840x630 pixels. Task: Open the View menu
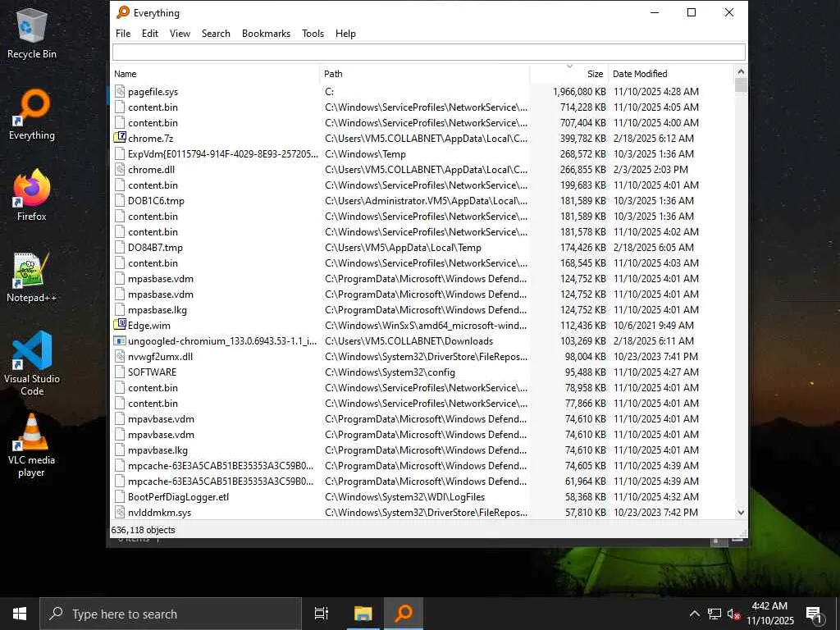tap(180, 33)
